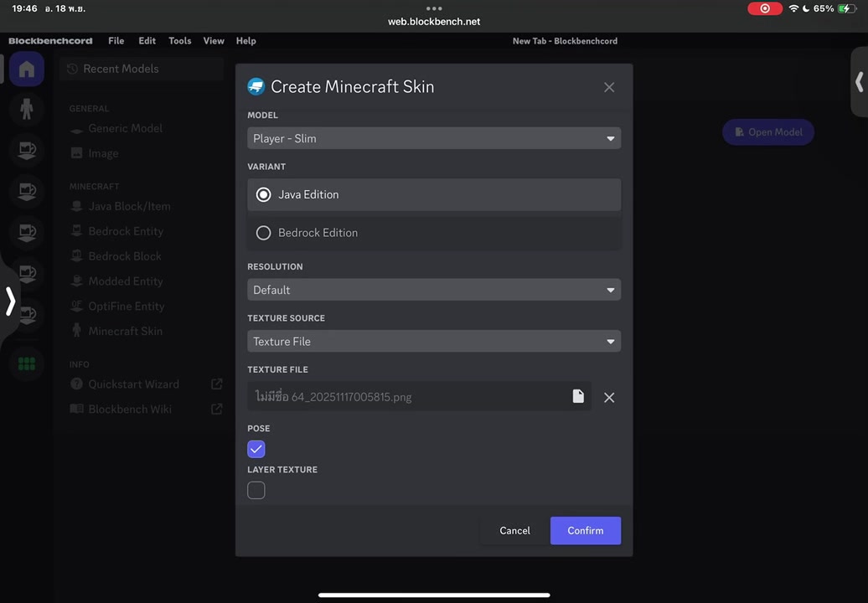Clear the selected texture file with its X

pyautogui.click(x=609, y=397)
